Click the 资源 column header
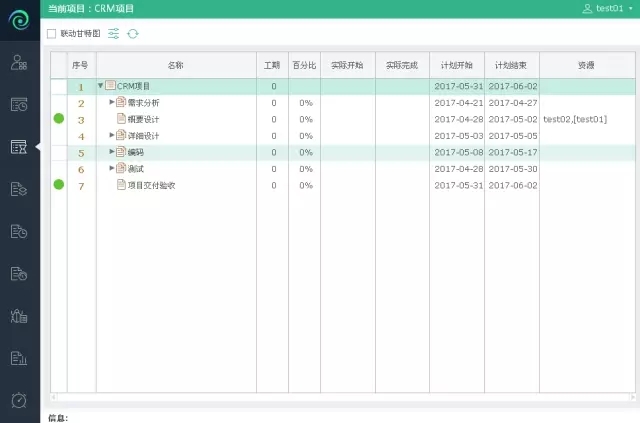640x423 pixels. 587,65
